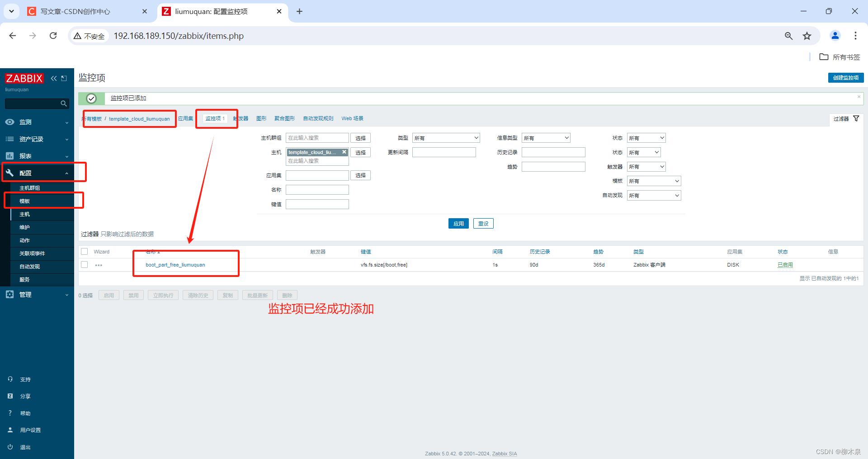Click the wrench icon for 配置
The width and height of the screenshot is (868, 459).
coord(9,173)
